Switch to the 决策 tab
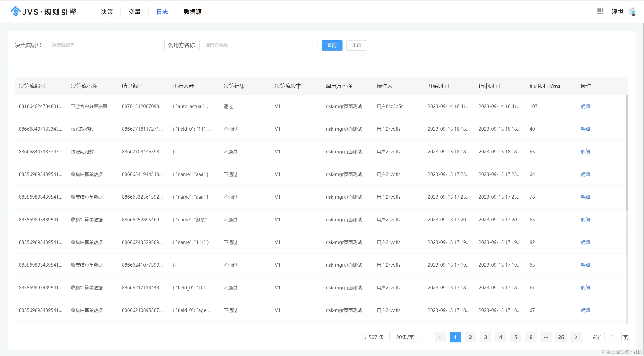Viewport: 644px width, 356px height. 107,12
